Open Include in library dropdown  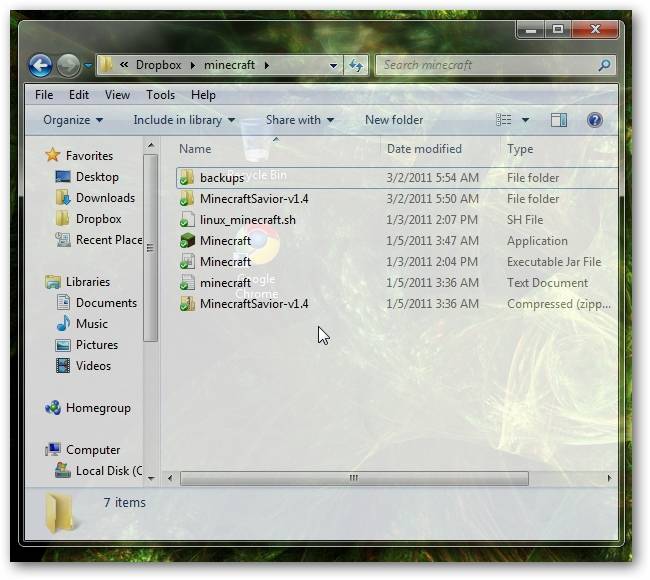coord(184,120)
